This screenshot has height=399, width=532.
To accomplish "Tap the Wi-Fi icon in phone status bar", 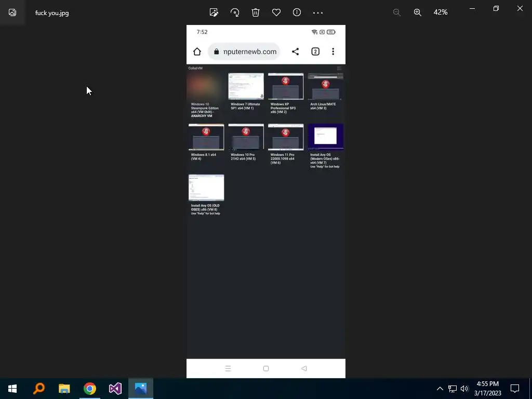I will click(x=314, y=32).
